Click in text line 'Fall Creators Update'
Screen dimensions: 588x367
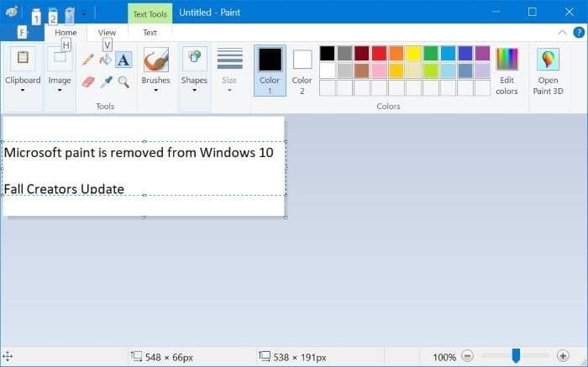point(64,189)
